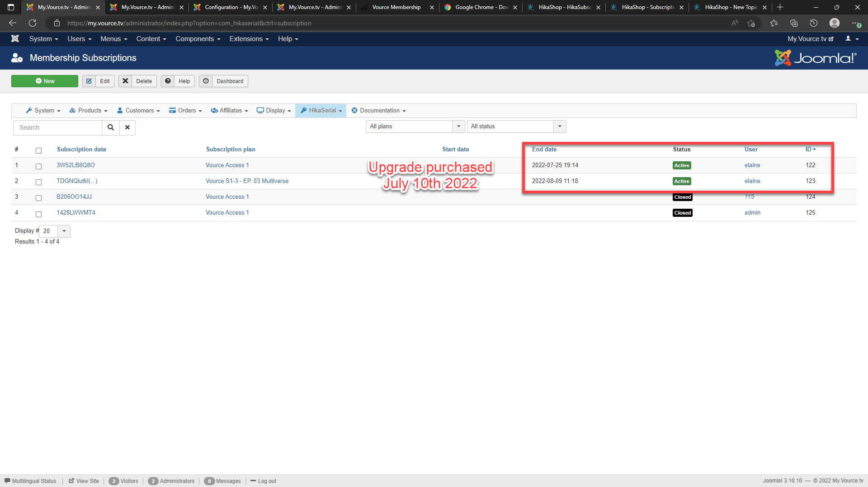Clear the search with the X button

[x=127, y=127]
